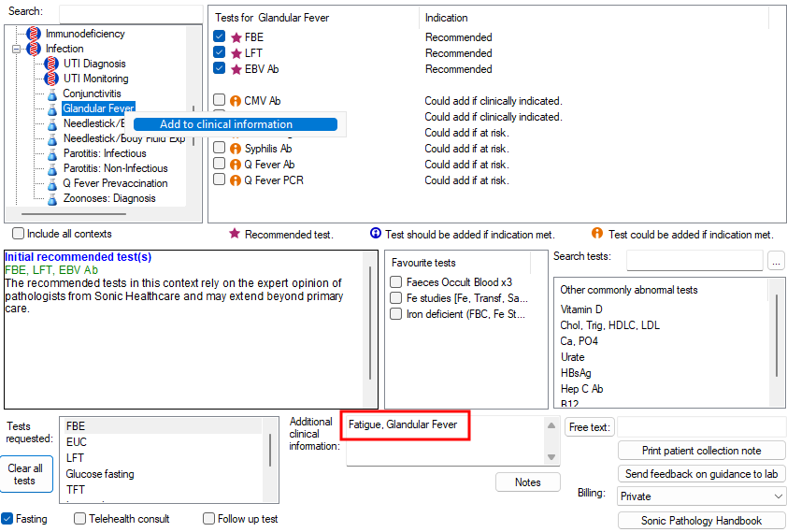Click the DNA icon beside UTI Diagnosis
Image resolution: width=787 pixels, height=532 pixels.
51,64
